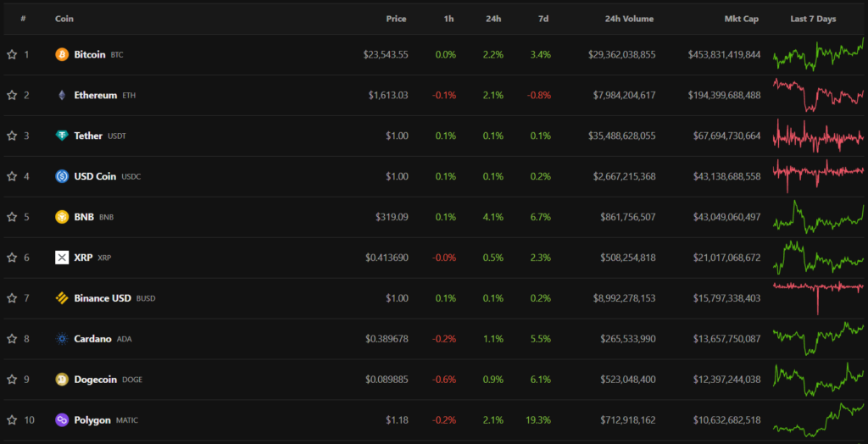Viewport: 868px width, 444px height.
Task: Click Polygon 7d change 19.3%
Action: coord(538,420)
